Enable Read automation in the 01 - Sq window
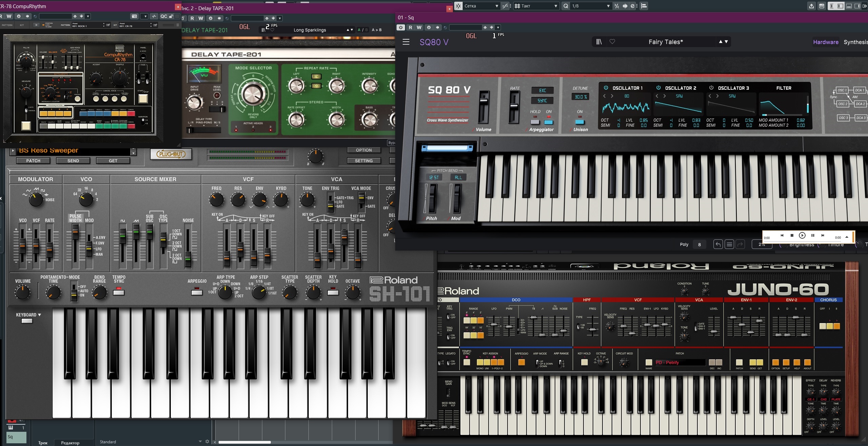This screenshot has width=868, height=446. tap(410, 27)
